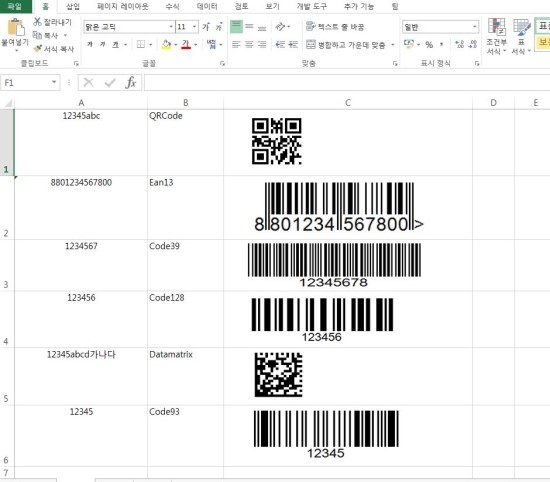The image size is (550, 482).
Task: Open borders dropdown arrow
Action: (150, 45)
